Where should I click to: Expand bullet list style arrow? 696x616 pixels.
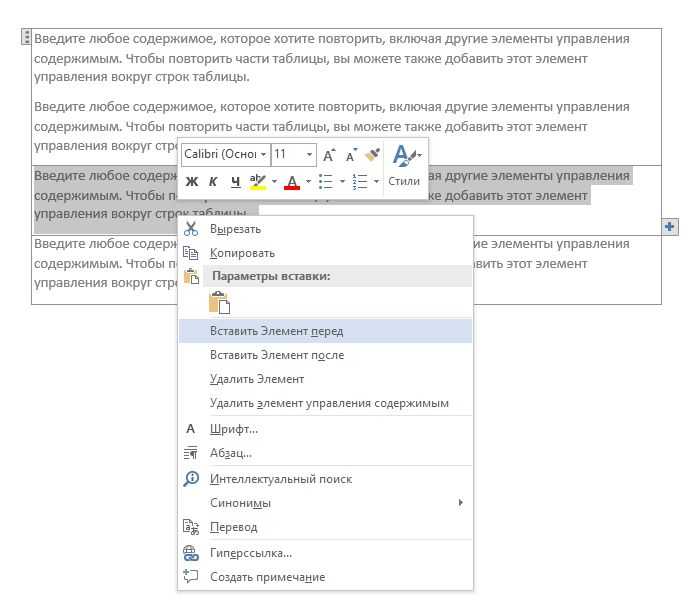pyautogui.click(x=342, y=181)
